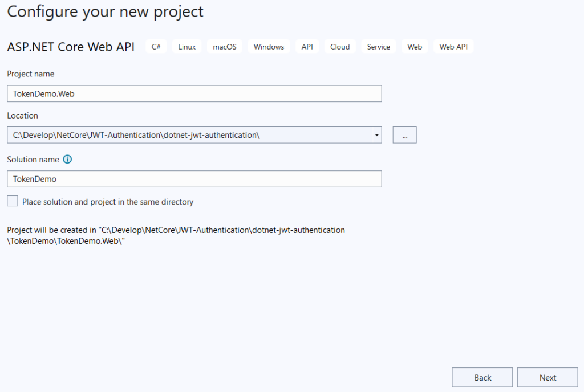This screenshot has height=392, width=584.
Task: Click the Solution name info icon
Action: (67, 159)
